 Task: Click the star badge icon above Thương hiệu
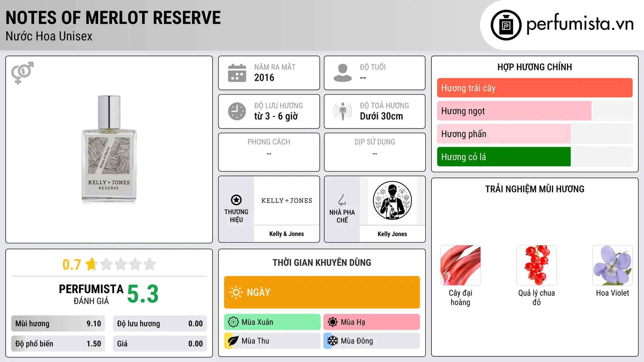click(236, 200)
